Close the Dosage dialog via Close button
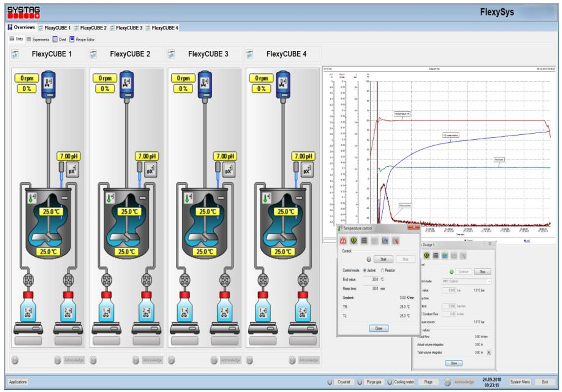Screen dimensions: 562x392 coord(454,363)
